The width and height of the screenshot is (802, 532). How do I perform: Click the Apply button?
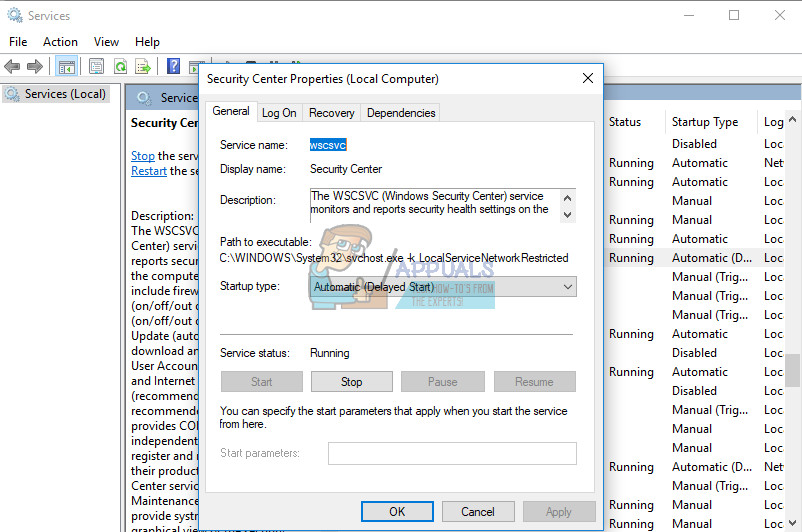coord(559,512)
